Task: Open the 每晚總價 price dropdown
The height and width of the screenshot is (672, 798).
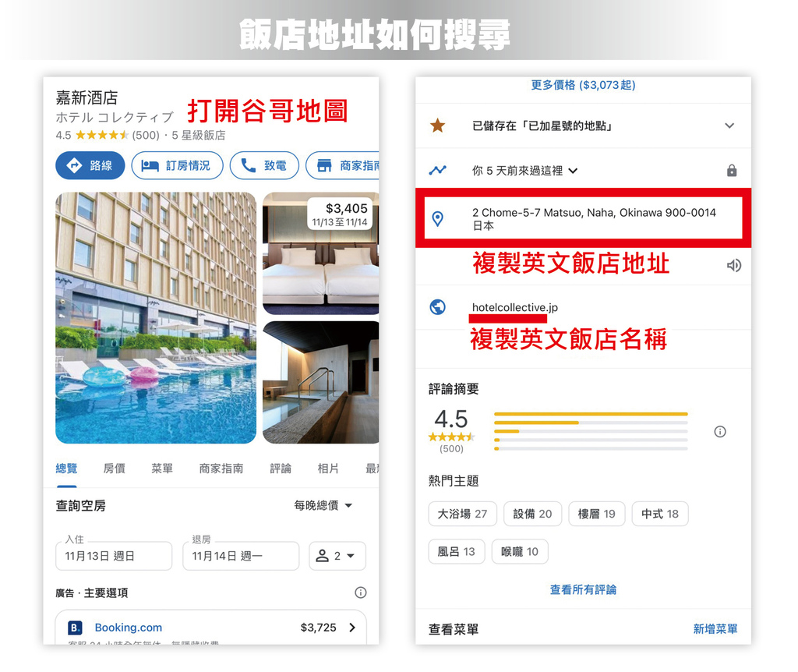Action: (x=323, y=505)
